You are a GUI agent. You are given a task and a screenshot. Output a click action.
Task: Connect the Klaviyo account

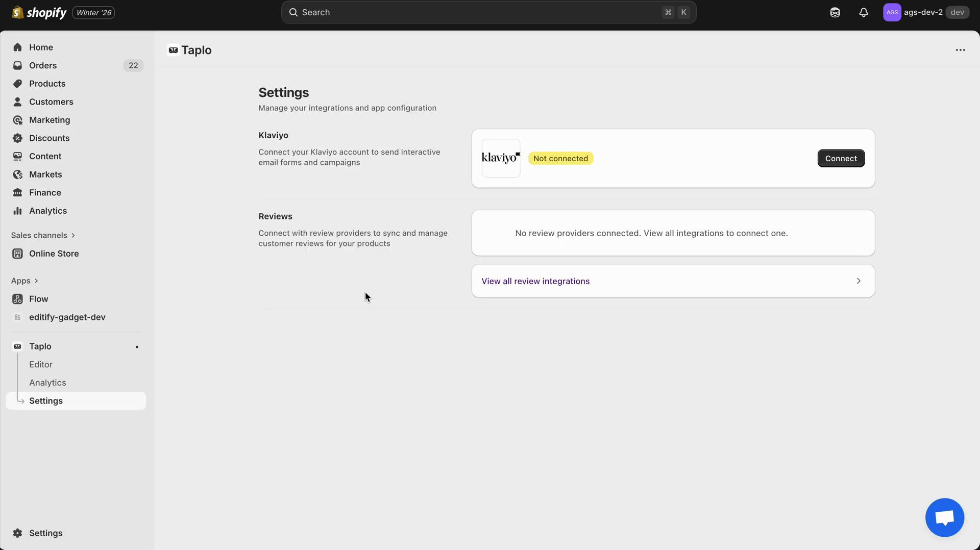pos(841,158)
